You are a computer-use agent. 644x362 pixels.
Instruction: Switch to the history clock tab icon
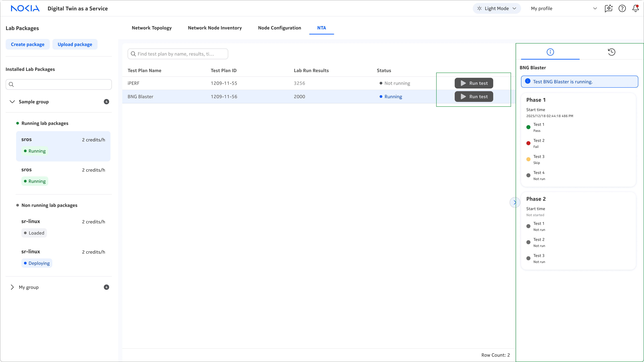[x=611, y=52]
